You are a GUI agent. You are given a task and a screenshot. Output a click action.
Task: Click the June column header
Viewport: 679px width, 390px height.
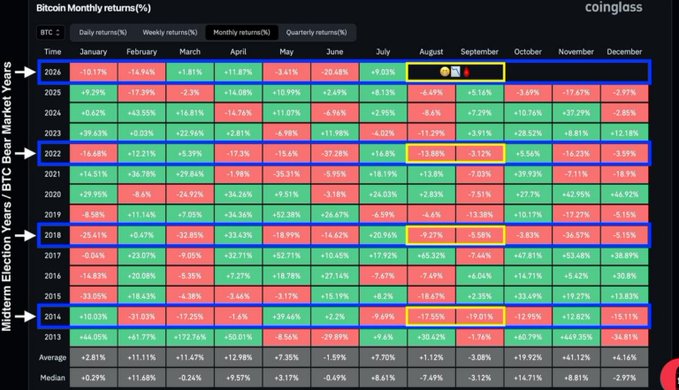[335, 52]
